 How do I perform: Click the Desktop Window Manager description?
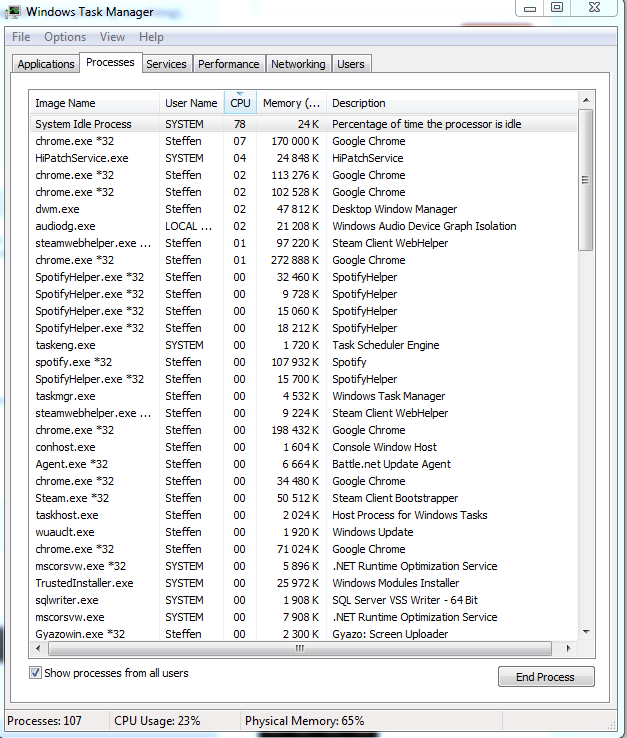(394, 209)
